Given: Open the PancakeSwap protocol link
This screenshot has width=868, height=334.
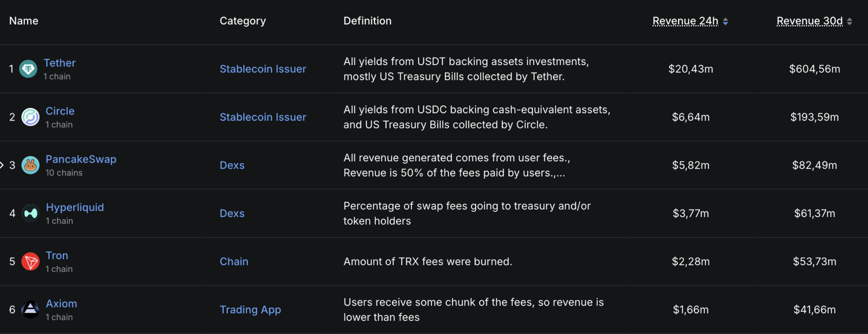Looking at the screenshot, I should 81,160.
